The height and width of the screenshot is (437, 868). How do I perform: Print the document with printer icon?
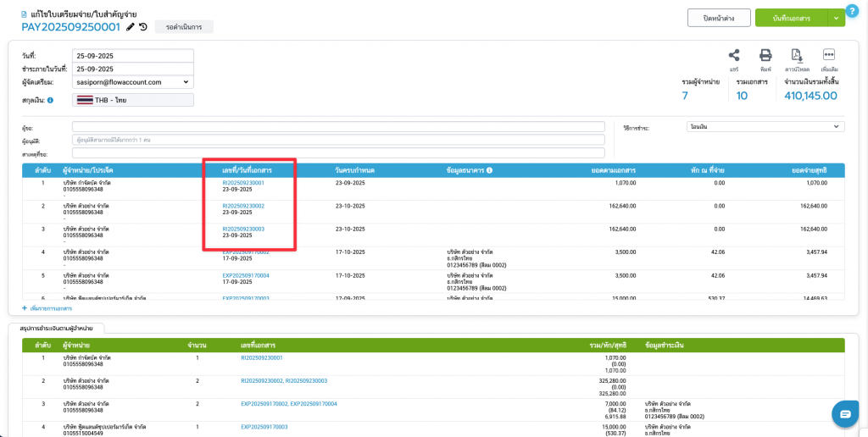point(765,55)
